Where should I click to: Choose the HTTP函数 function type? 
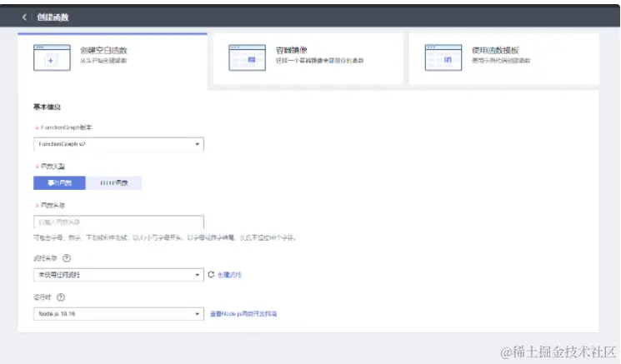[x=113, y=182]
